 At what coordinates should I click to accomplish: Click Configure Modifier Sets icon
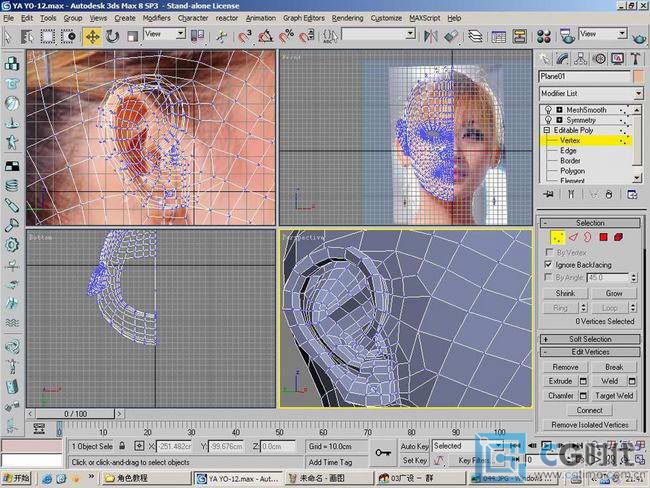632,194
